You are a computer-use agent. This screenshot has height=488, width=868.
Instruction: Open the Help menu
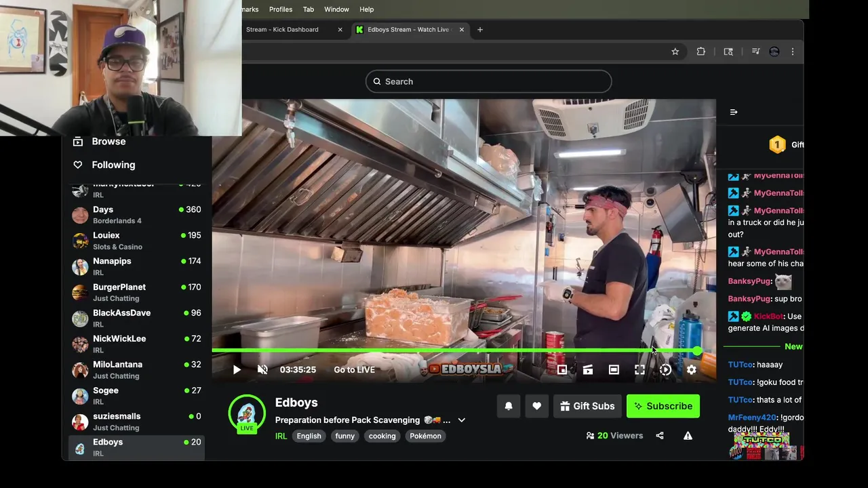pos(366,9)
